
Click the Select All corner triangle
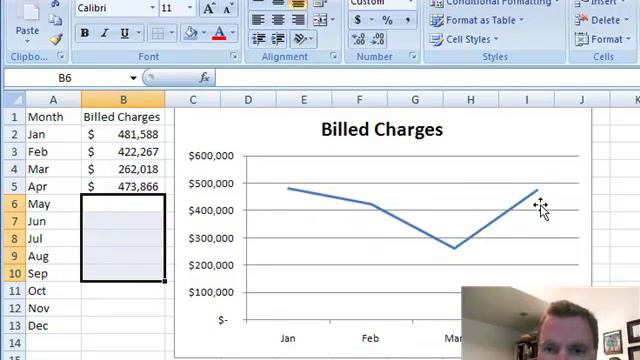(x=15, y=100)
